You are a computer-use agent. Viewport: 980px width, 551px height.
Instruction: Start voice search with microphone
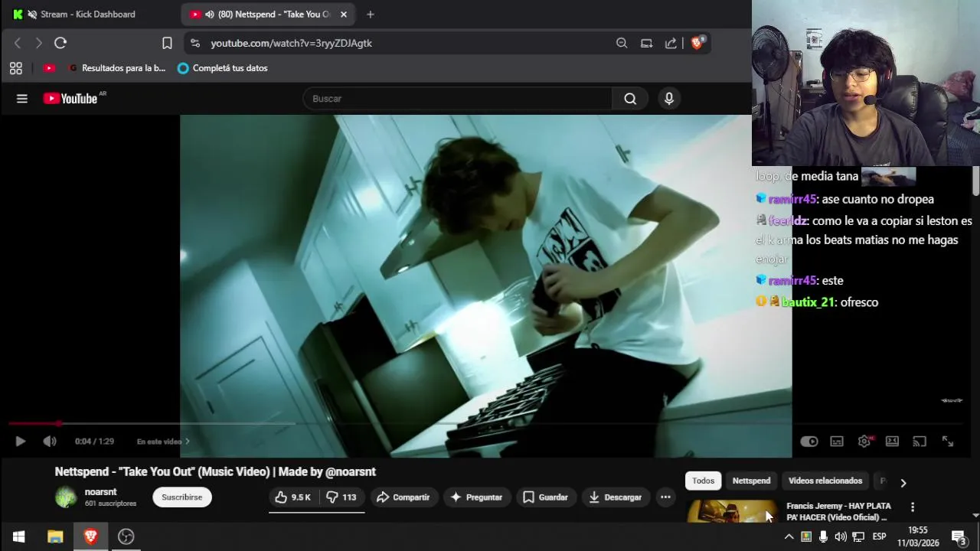[669, 99]
